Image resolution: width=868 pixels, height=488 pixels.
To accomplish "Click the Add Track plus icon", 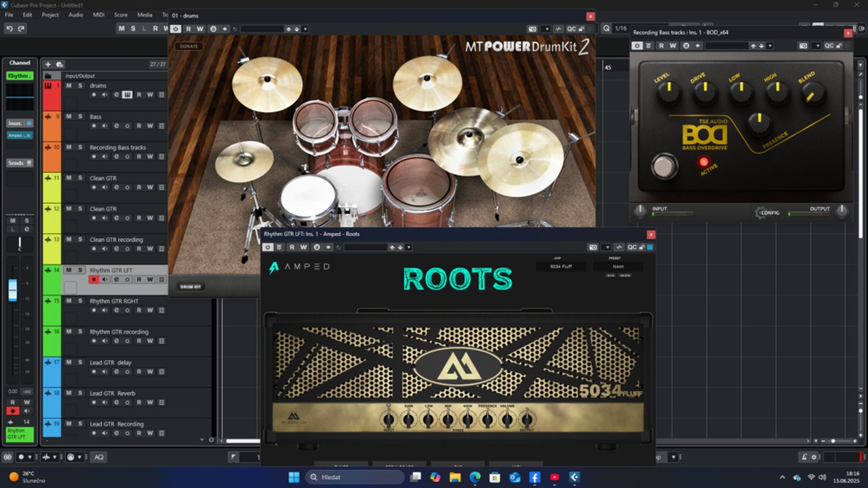I will 48,64.
